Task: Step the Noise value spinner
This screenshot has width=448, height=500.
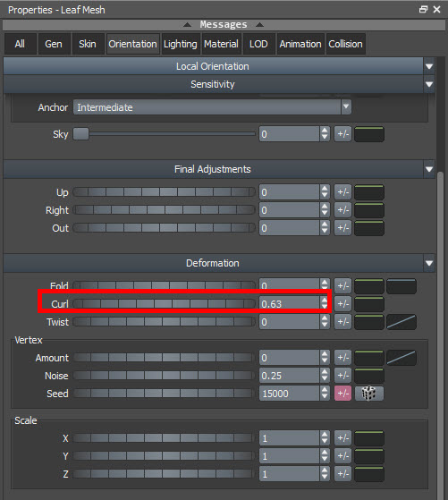Action: [325, 376]
